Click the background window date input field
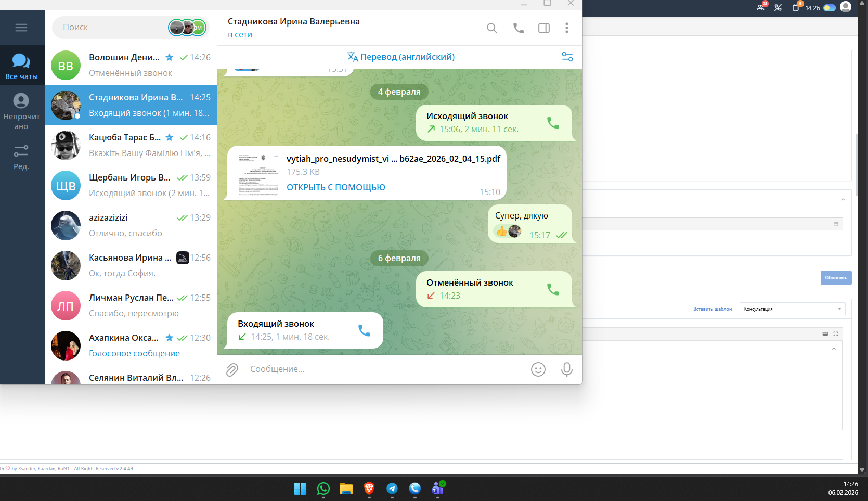 (712, 224)
